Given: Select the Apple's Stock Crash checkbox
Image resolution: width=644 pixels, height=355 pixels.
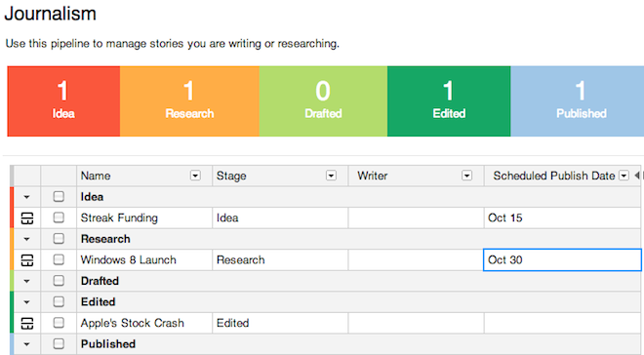Looking at the screenshot, I should 59,323.
